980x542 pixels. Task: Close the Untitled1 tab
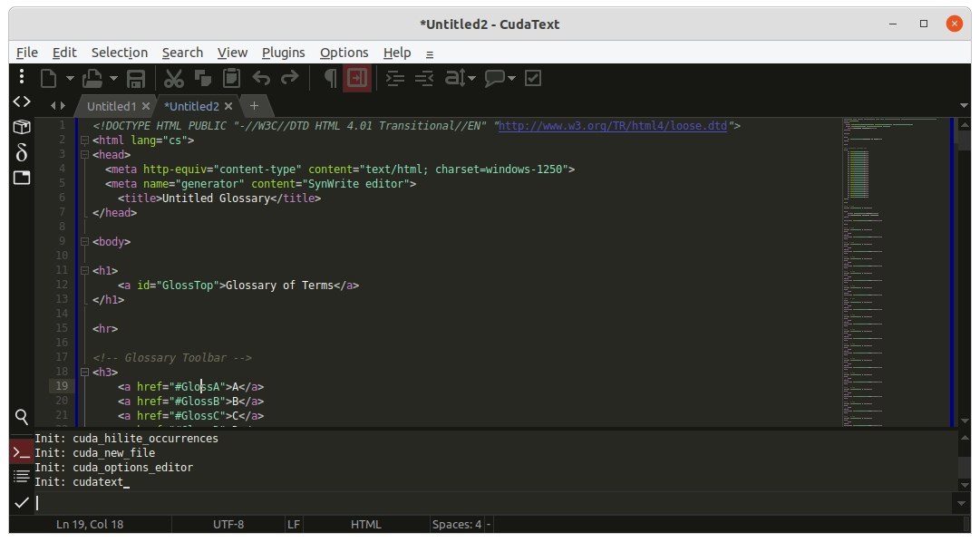click(x=146, y=106)
